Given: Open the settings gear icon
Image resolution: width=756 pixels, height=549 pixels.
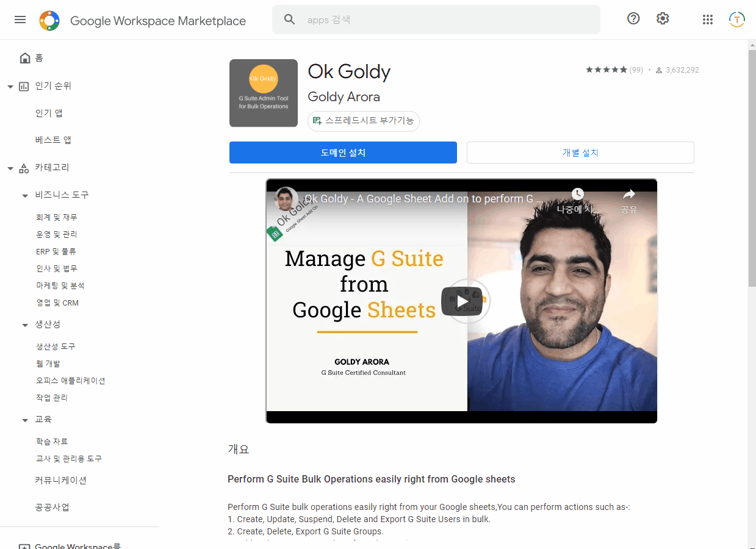Looking at the screenshot, I should tap(663, 19).
